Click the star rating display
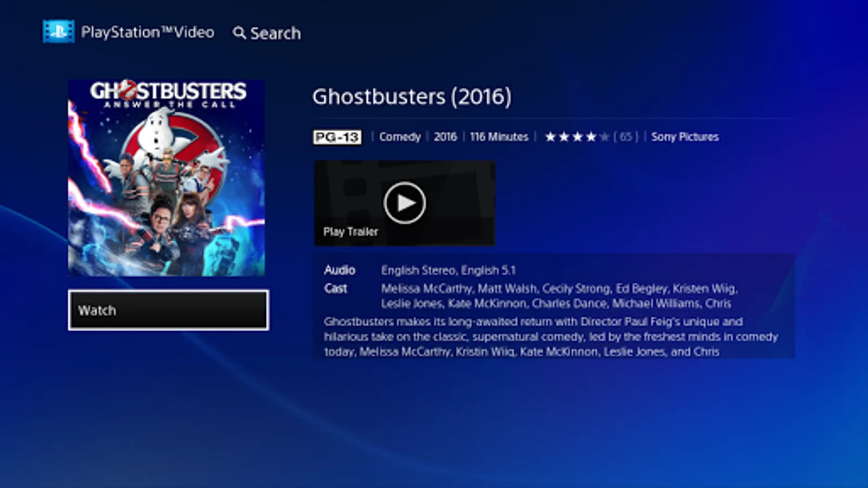Screen dimensions: 868x488 point(577,137)
